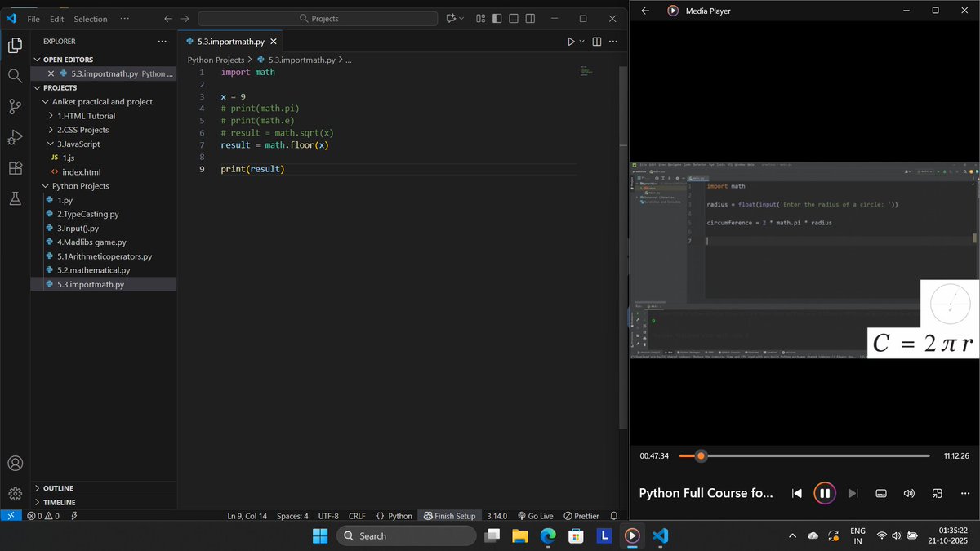Toggle the secondary side bar

(x=529, y=18)
